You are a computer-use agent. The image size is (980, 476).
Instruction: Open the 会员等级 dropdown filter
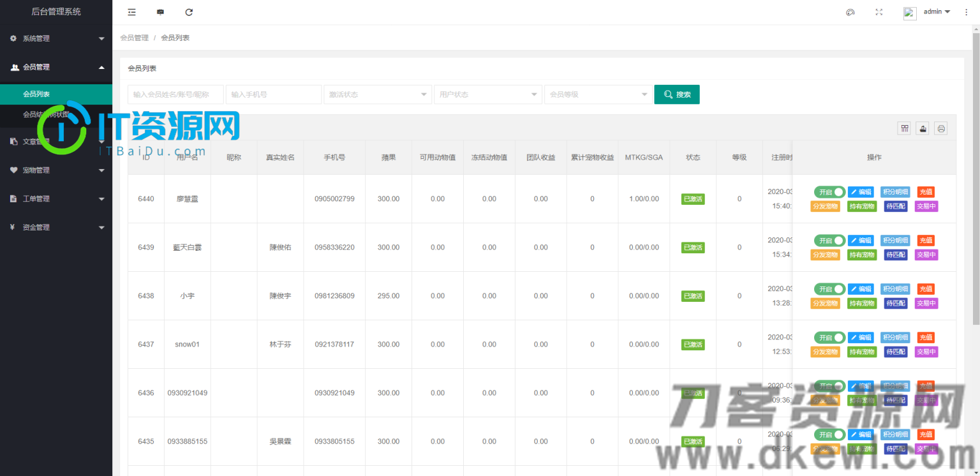point(598,94)
